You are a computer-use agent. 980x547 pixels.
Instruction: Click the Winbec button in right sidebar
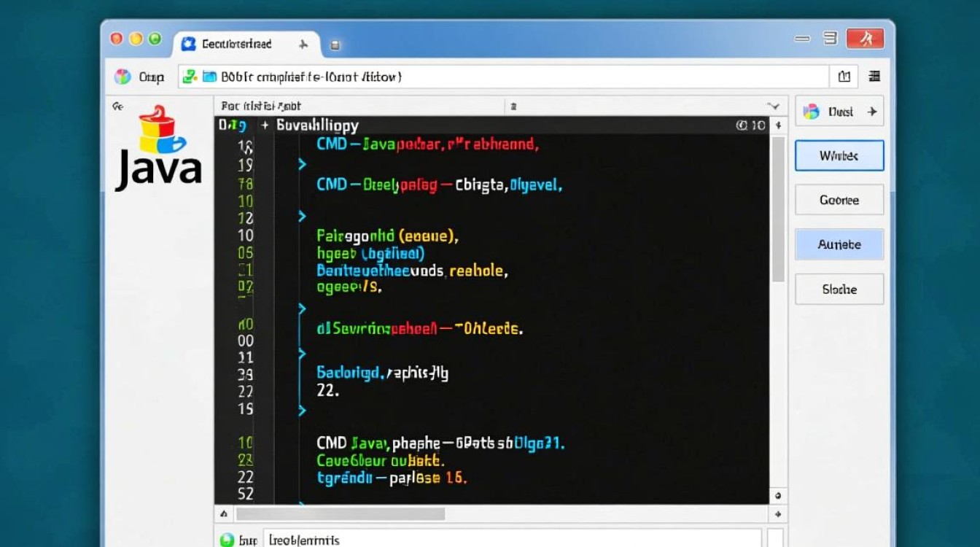839,156
